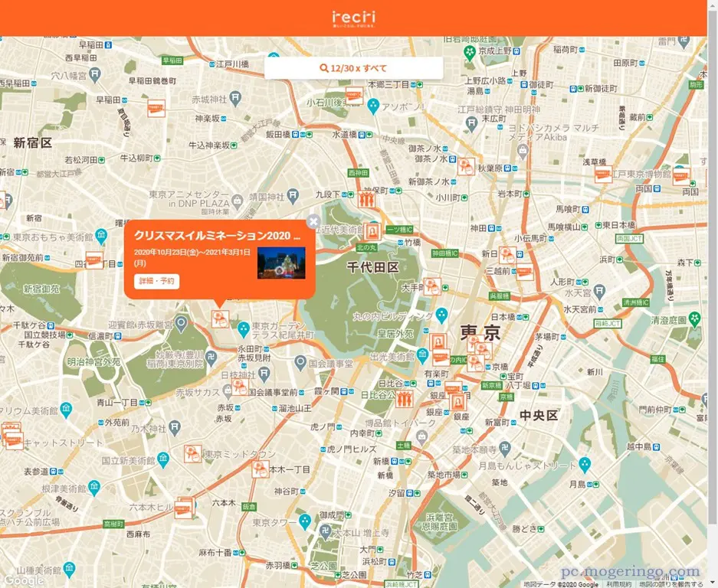Click the 青山一丁目 station label
Image resolution: width=718 pixels, height=588 pixels.
(x=117, y=402)
